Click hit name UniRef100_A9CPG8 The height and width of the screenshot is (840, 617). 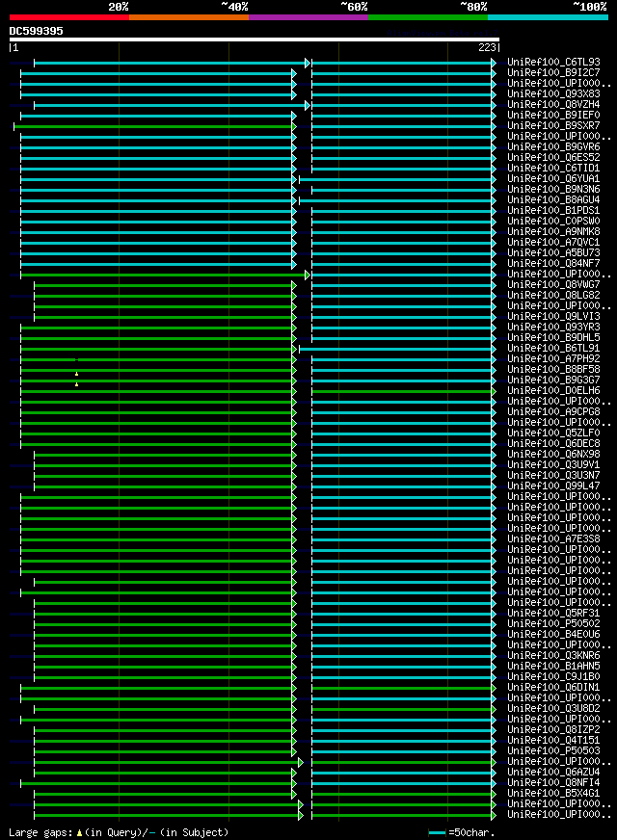(553, 412)
